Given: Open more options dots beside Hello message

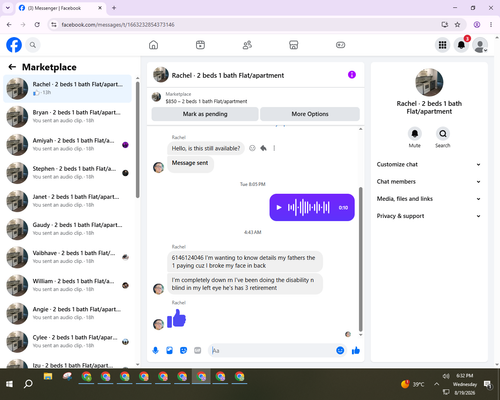Looking at the screenshot, I should 274,148.
